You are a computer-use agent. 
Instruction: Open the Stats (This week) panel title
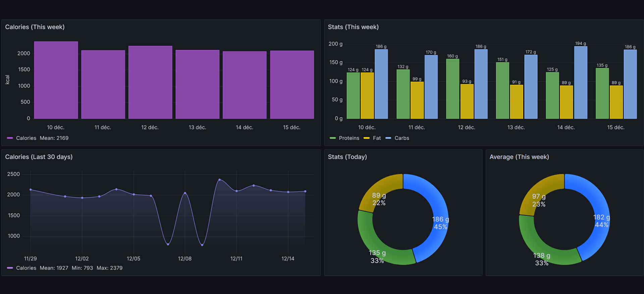pyautogui.click(x=353, y=27)
